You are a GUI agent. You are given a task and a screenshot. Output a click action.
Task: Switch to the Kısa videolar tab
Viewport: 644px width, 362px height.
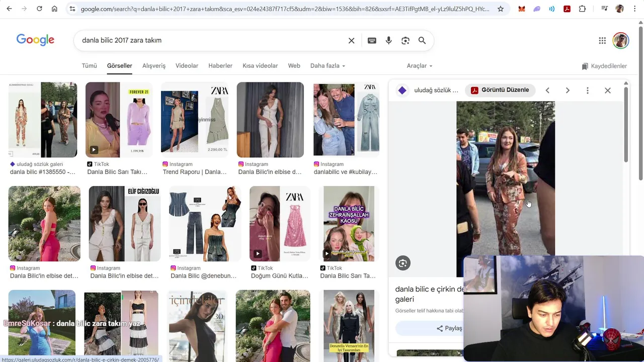pyautogui.click(x=260, y=66)
